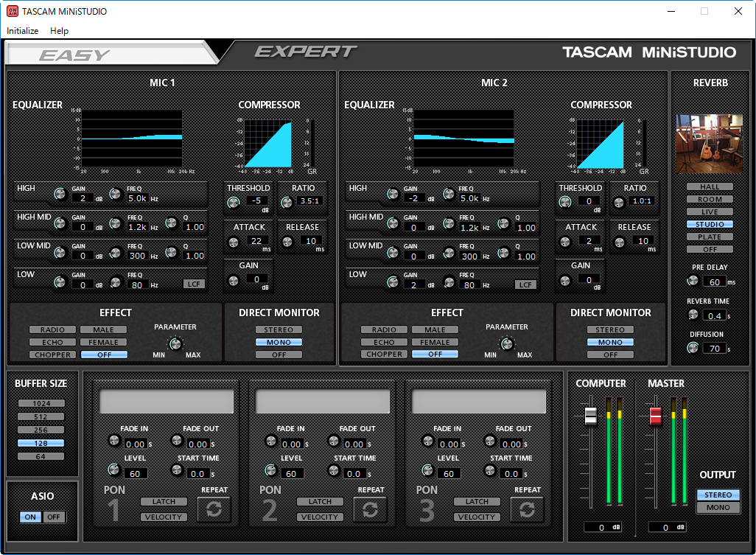Click the REVERB TIME knob

coord(693,315)
